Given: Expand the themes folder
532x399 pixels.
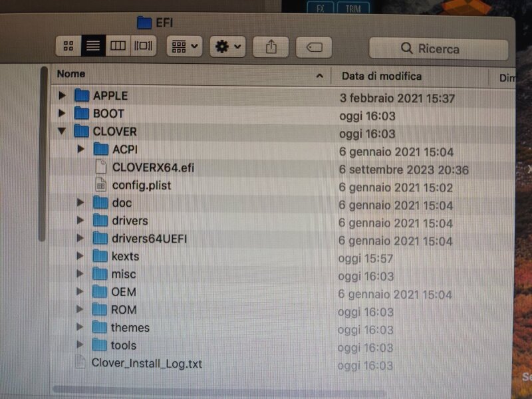Looking at the screenshot, I should (80, 327).
